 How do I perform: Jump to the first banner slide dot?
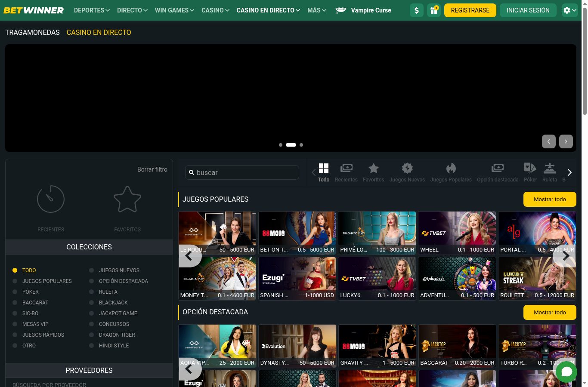[281, 145]
